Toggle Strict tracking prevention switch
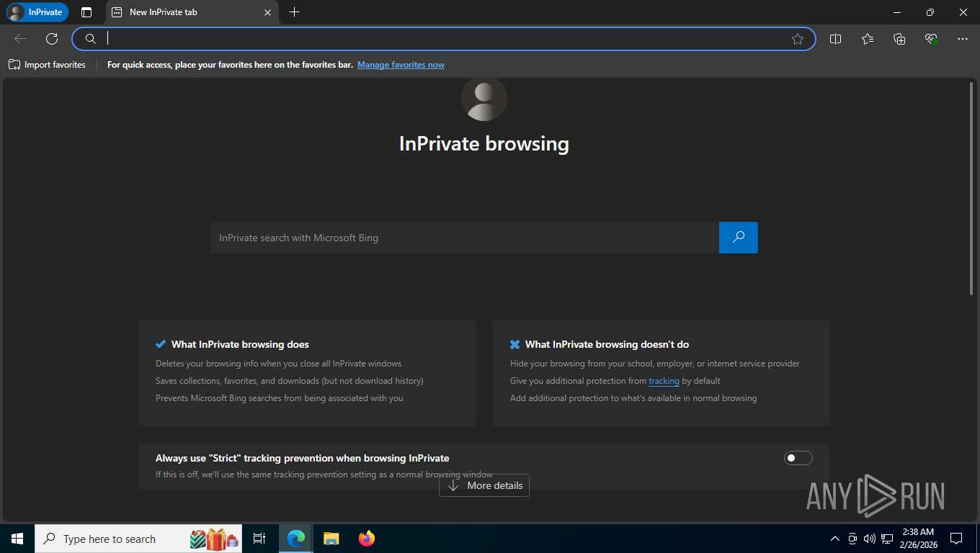 798,458
